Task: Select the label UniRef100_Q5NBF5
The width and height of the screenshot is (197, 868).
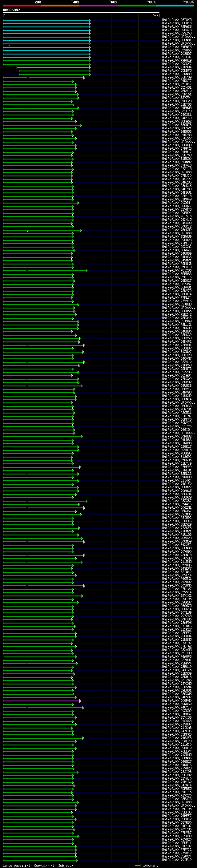Action: click(177, 71)
